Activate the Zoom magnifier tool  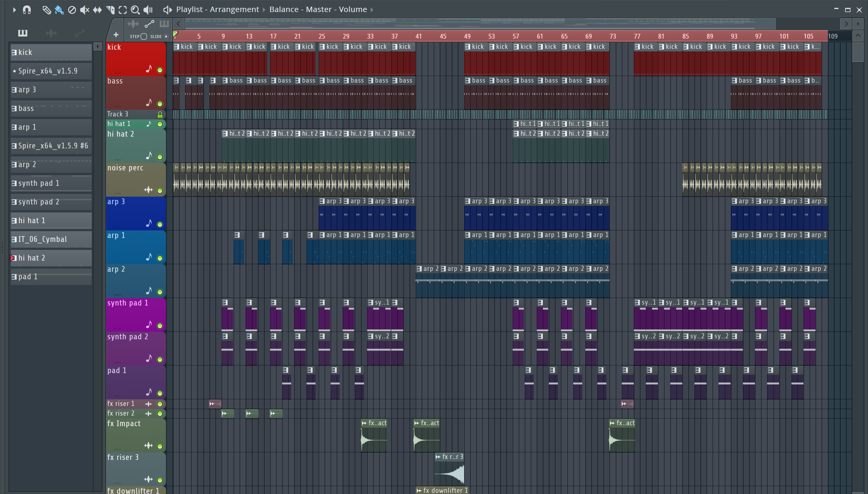(135, 10)
